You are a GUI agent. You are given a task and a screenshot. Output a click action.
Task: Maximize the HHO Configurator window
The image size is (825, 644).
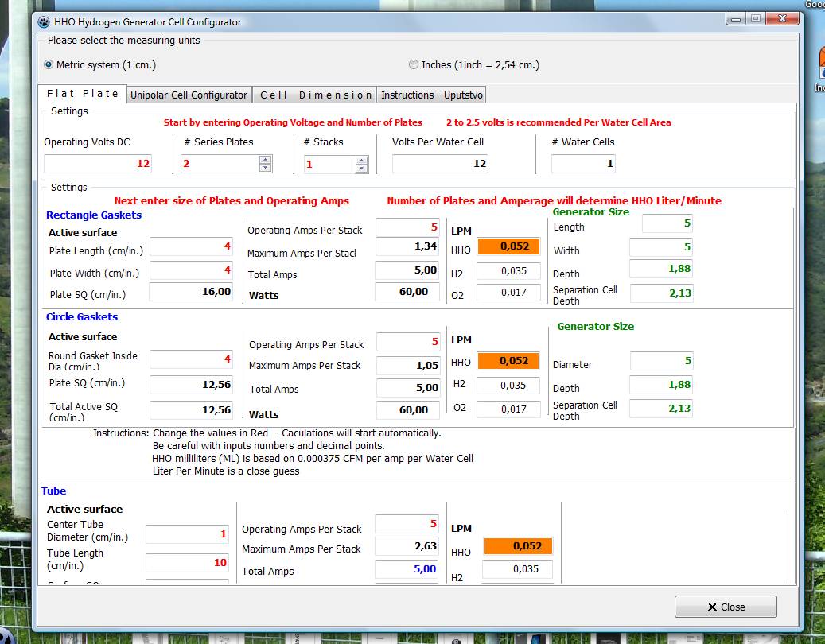pyautogui.click(x=756, y=19)
